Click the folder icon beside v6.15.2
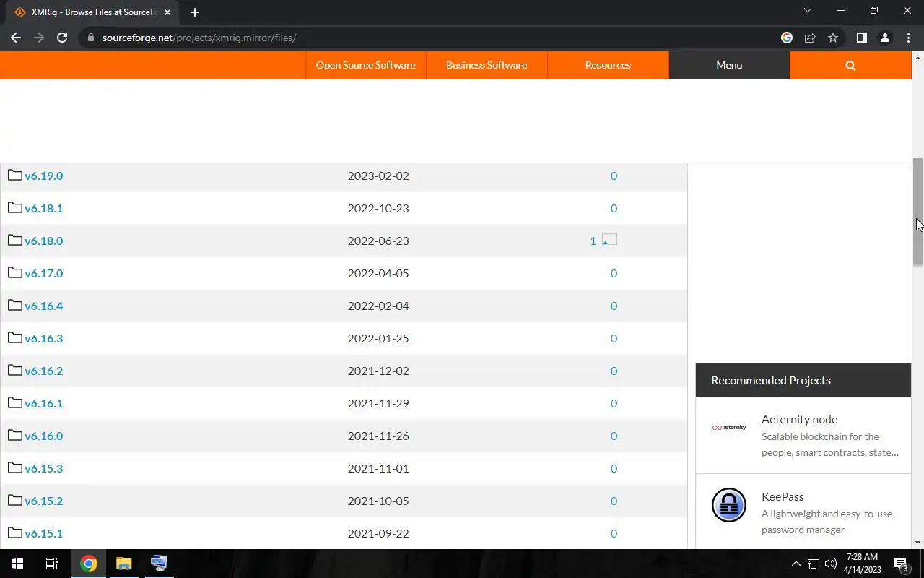Viewport: 924px width, 578px height. point(15,500)
